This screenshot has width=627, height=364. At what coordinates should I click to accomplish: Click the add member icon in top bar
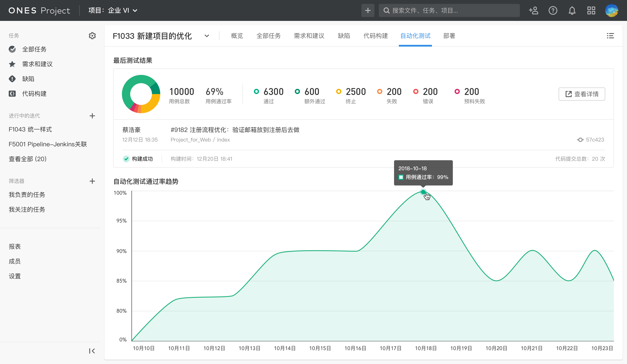533,10
